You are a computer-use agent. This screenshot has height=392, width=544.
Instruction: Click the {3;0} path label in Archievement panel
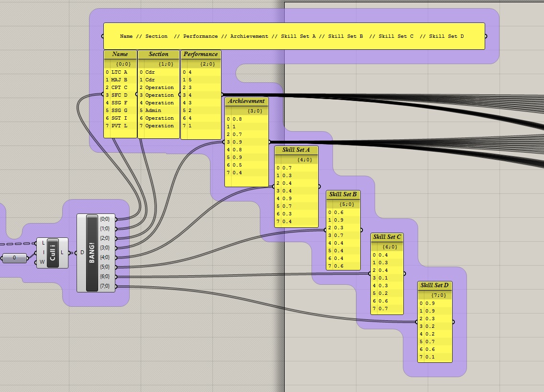point(255,111)
